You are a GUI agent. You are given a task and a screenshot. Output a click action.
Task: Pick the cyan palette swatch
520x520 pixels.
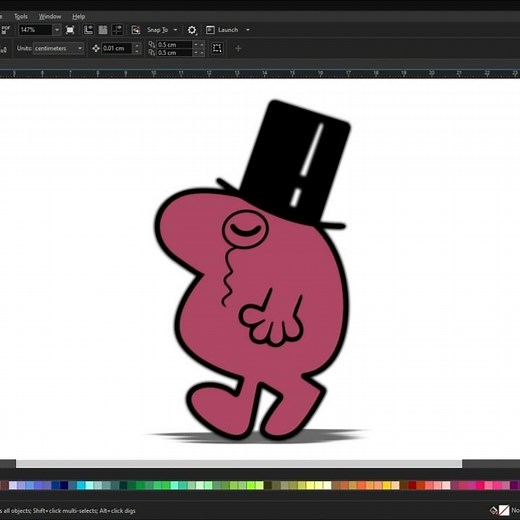(81, 485)
